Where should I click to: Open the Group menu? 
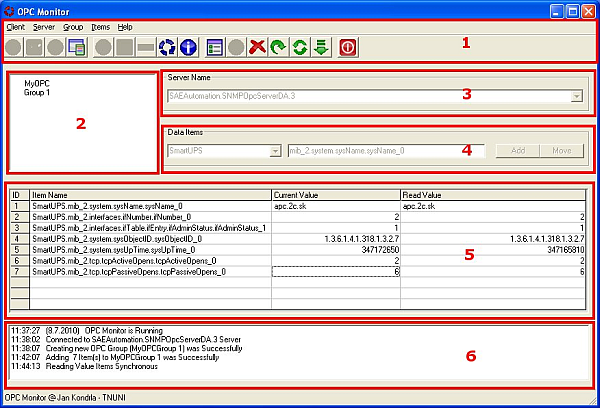tap(73, 26)
